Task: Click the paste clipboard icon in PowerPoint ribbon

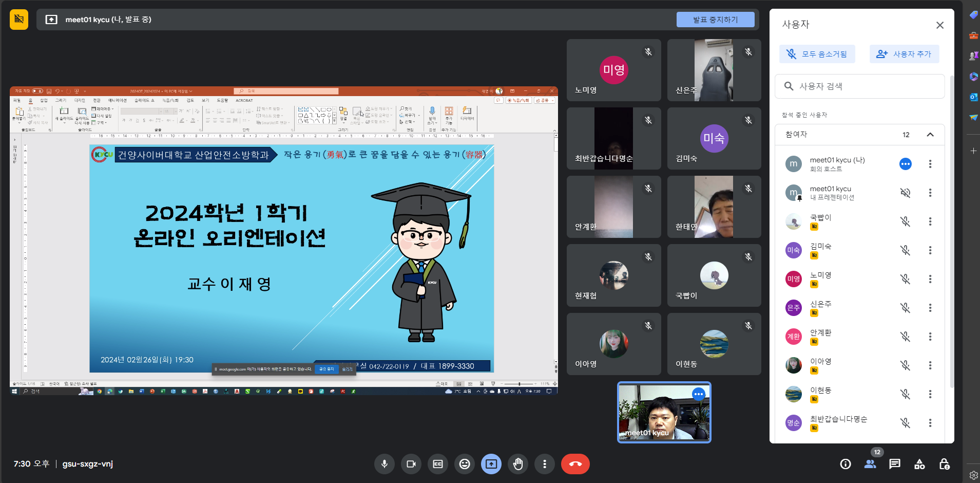Action: 19,112
